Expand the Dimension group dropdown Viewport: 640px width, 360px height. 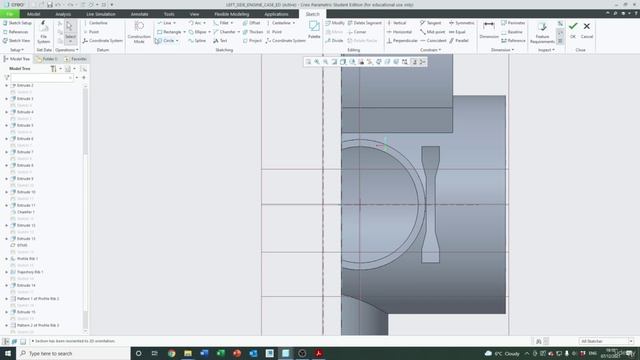pos(502,50)
